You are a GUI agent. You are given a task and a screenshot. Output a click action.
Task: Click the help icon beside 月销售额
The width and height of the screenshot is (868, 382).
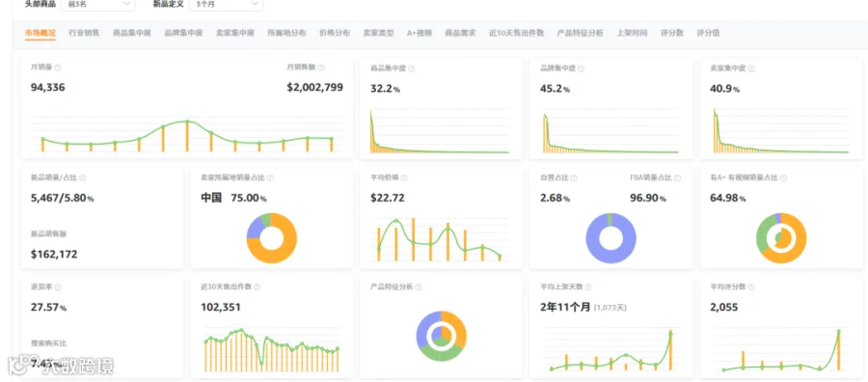pyautogui.click(x=321, y=68)
